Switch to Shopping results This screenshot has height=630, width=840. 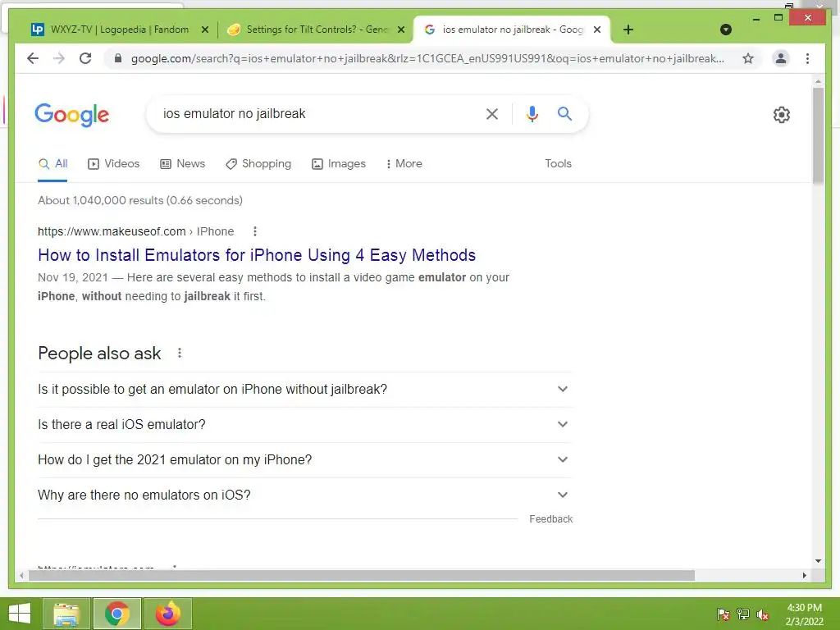click(x=258, y=164)
